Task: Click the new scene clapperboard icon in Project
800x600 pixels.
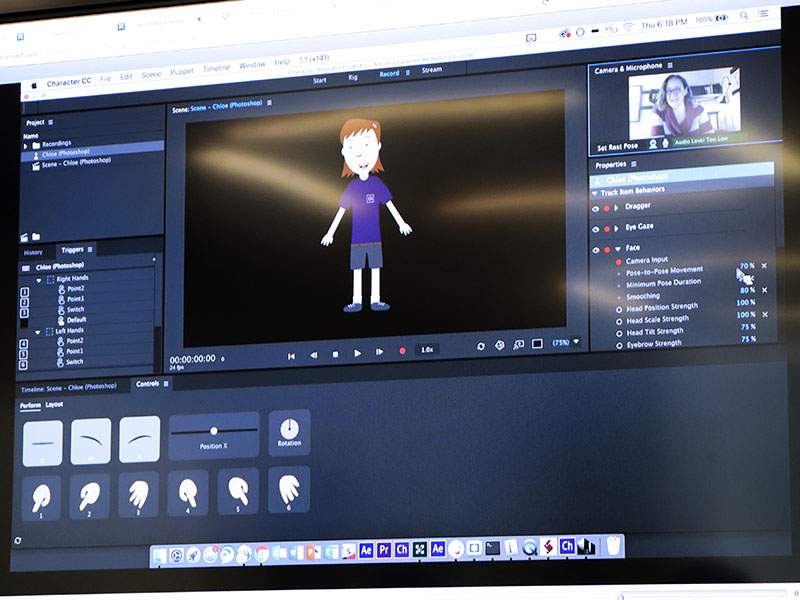Action: tap(24, 237)
